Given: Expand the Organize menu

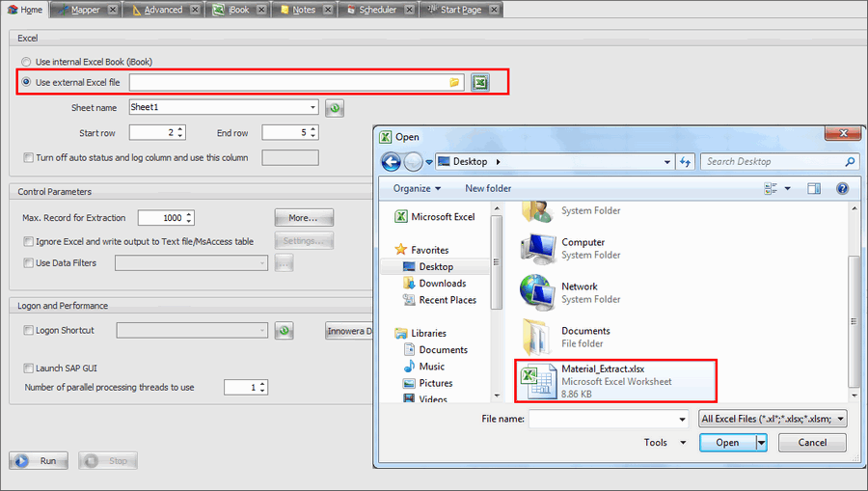Looking at the screenshot, I should (417, 188).
